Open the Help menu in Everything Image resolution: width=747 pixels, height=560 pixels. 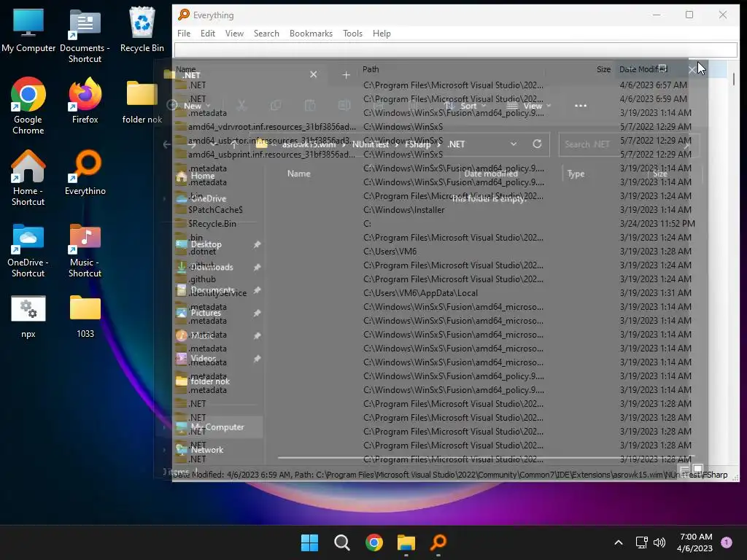(382, 34)
